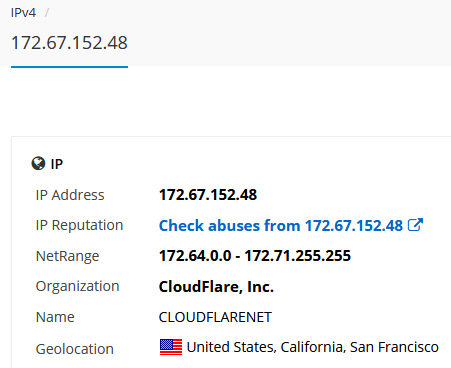
Task: Click the CLOUDFLARENET name value
Action: (x=215, y=317)
